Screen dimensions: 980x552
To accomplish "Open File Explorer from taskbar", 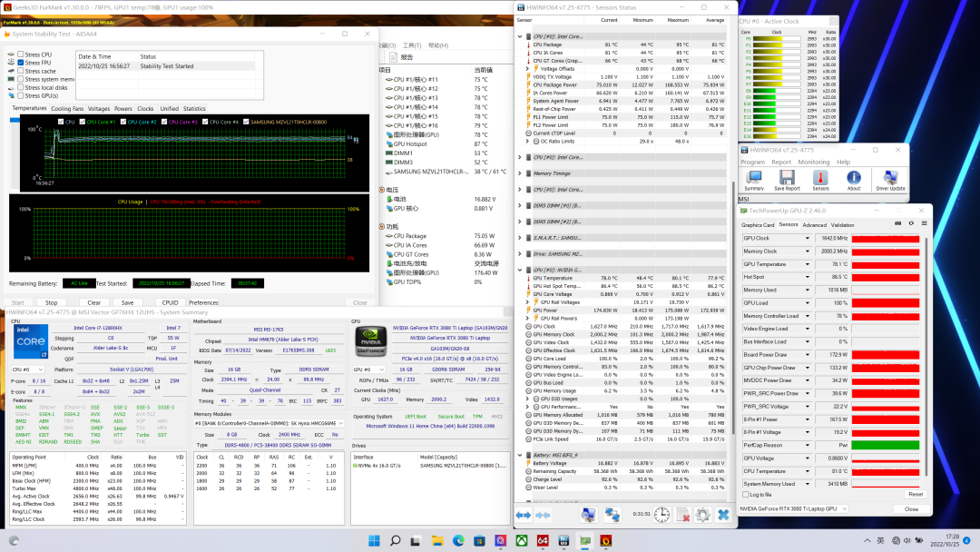I will [x=436, y=541].
